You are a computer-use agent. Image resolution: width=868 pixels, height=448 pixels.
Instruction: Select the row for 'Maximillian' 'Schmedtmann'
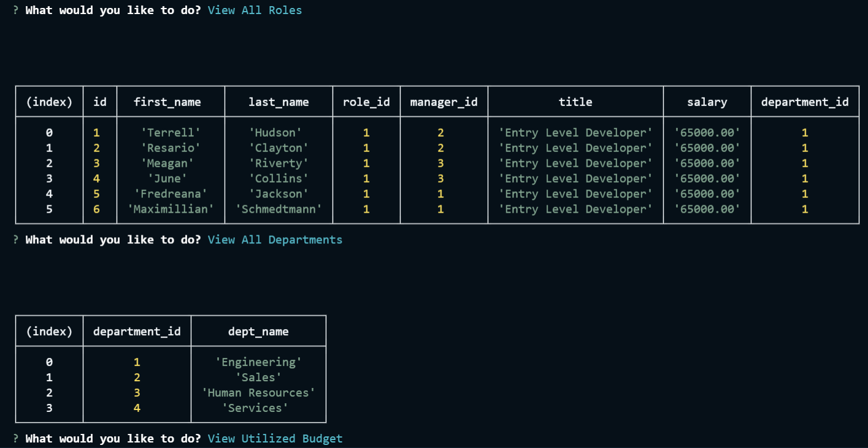429,209
